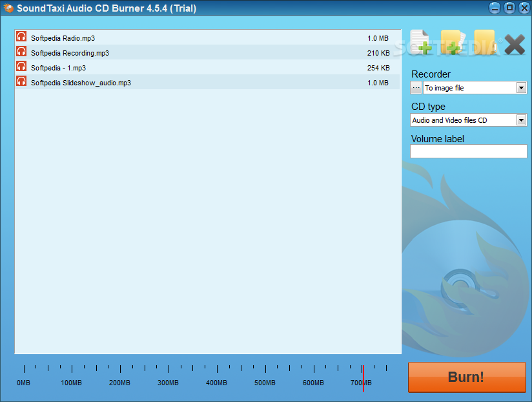This screenshot has height=402, width=532.
Task: Open the Recorder dropdown arrow
Action: pos(521,88)
